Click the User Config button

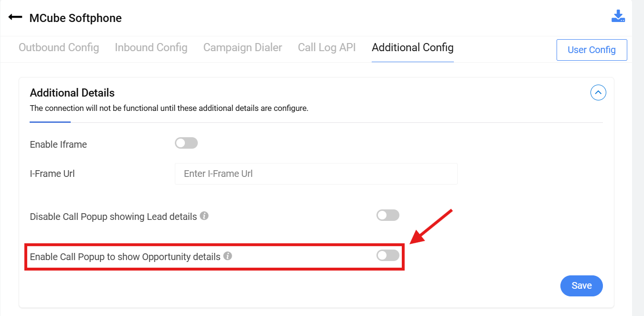[x=591, y=50]
